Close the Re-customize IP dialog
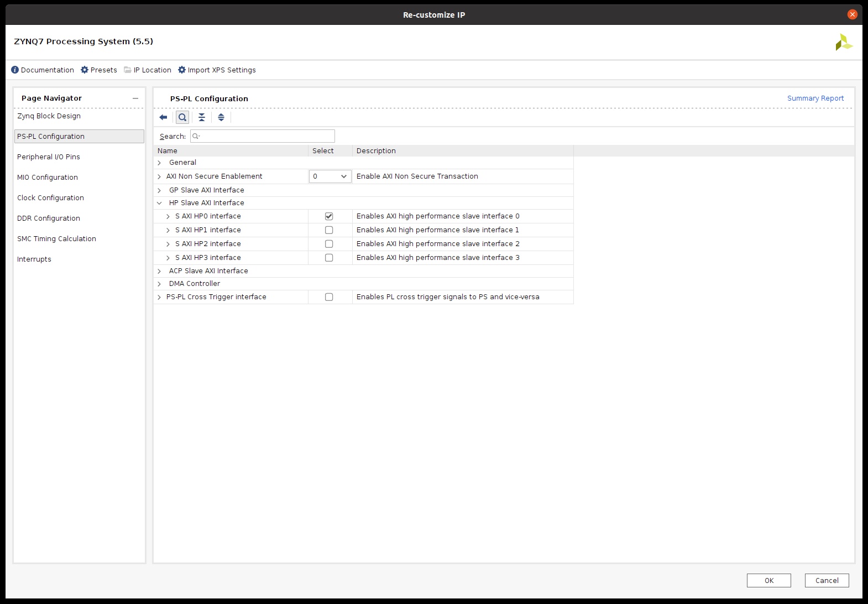868x604 pixels. pos(853,14)
